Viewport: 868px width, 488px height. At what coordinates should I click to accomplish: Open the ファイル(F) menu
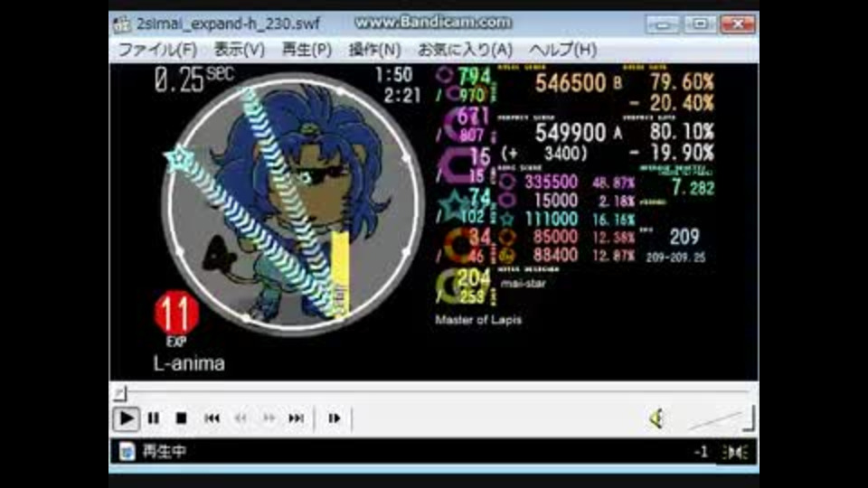click(x=157, y=50)
